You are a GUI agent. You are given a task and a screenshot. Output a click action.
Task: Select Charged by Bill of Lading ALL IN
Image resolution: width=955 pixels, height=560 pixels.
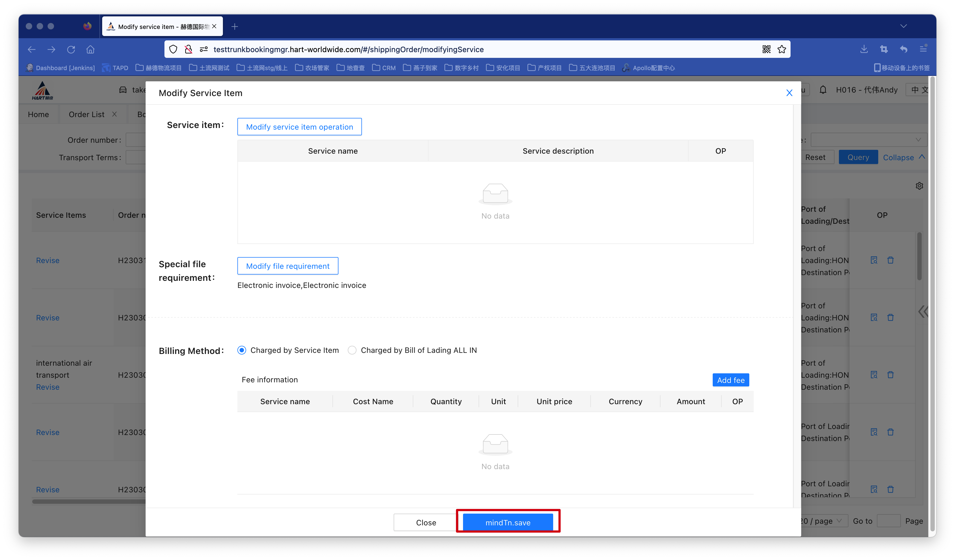pos(352,350)
